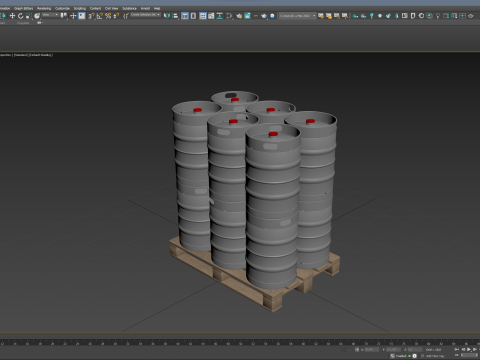
Task: Open the Rendering menu
Action: pos(44,8)
